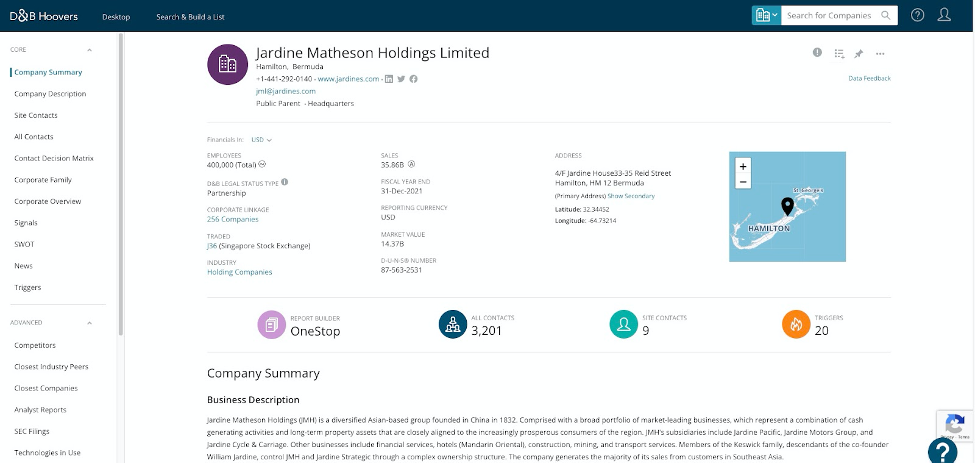Open Closest Industry Peers

[51, 367]
